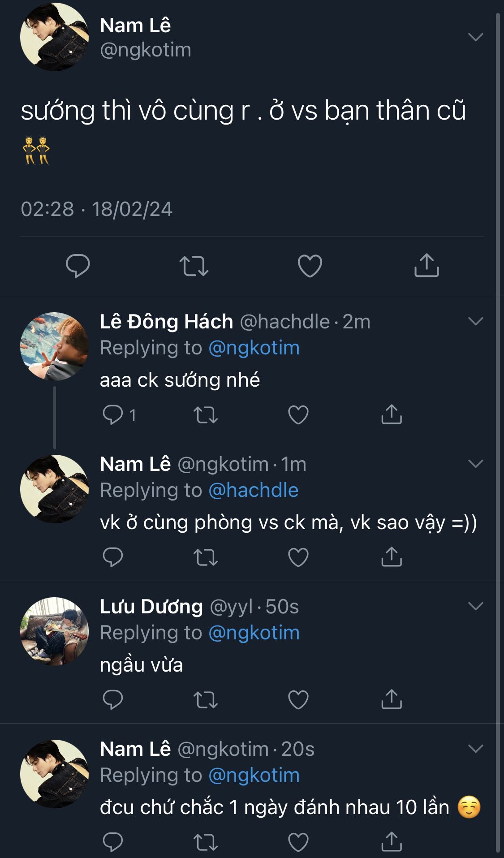
Task: Share the main tweet by Nam Lê
Action: pos(426,266)
